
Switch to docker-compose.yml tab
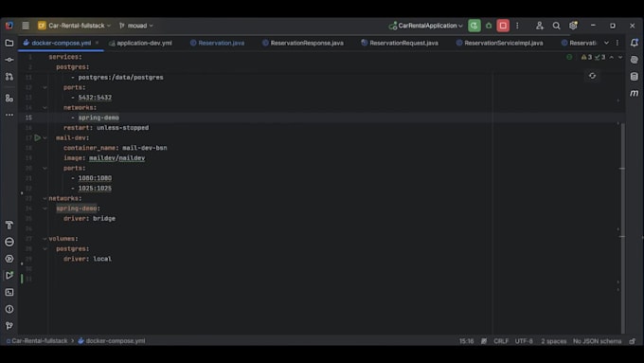(x=61, y=43)
